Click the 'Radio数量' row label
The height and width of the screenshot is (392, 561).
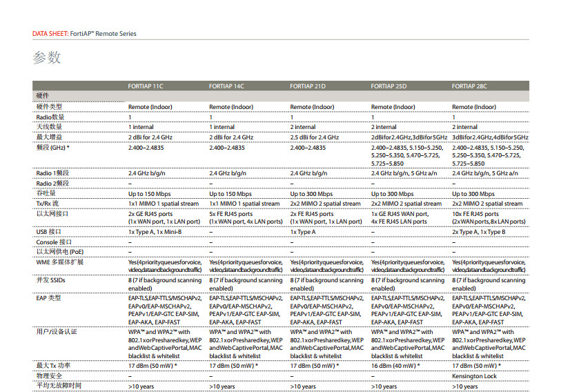pos(50,117)
